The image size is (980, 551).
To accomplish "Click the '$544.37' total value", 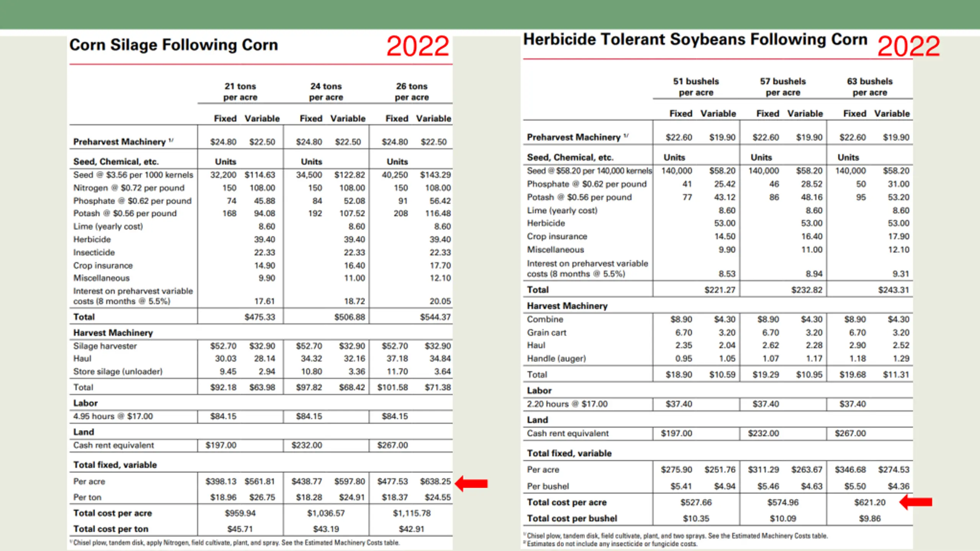I will pyautogui.click(x=435, y=317).
